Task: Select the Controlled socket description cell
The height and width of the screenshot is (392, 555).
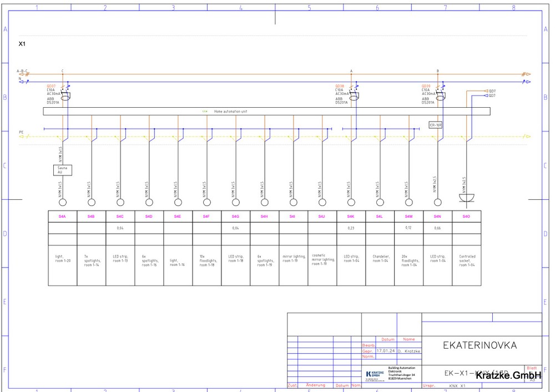Action: click(x=467, y=260)
